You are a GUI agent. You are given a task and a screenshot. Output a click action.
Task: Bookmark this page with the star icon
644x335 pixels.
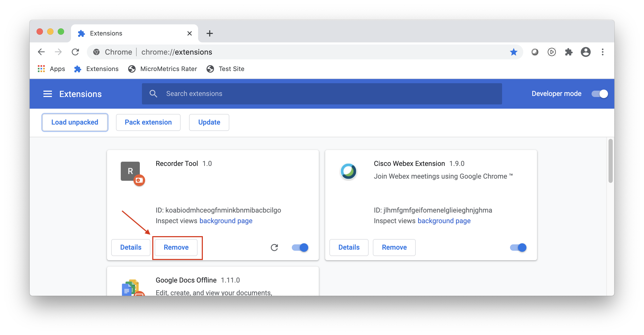514,52
